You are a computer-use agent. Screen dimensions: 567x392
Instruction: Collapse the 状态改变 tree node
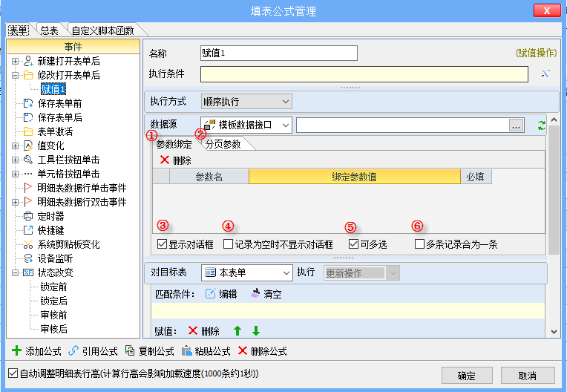point(15,272)
